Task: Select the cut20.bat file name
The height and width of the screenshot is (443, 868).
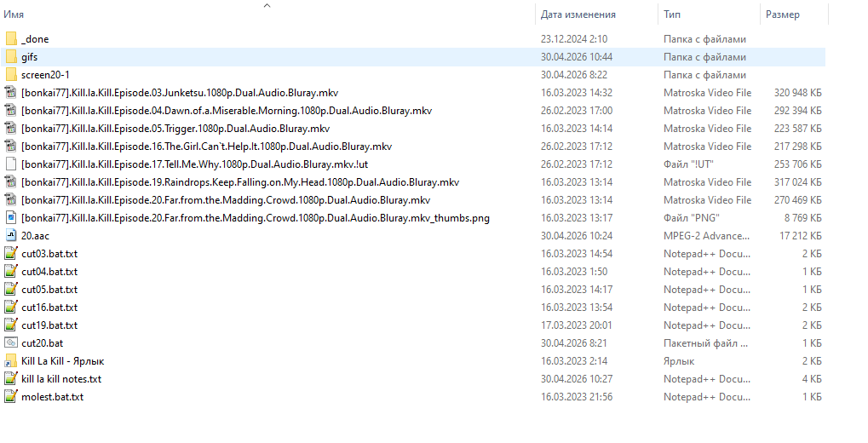Action: pyautogui.click(x=42, y=342)
